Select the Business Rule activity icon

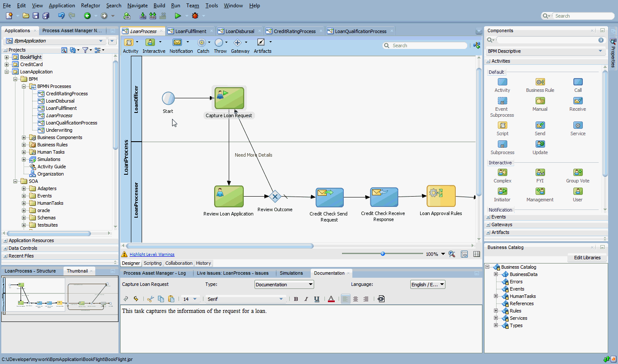(540, 82)
